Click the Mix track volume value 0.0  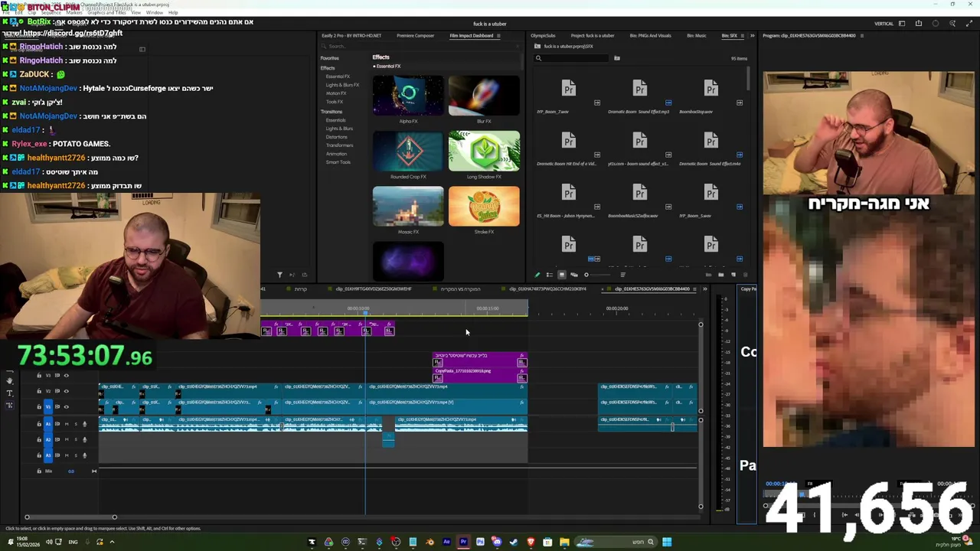71,471
